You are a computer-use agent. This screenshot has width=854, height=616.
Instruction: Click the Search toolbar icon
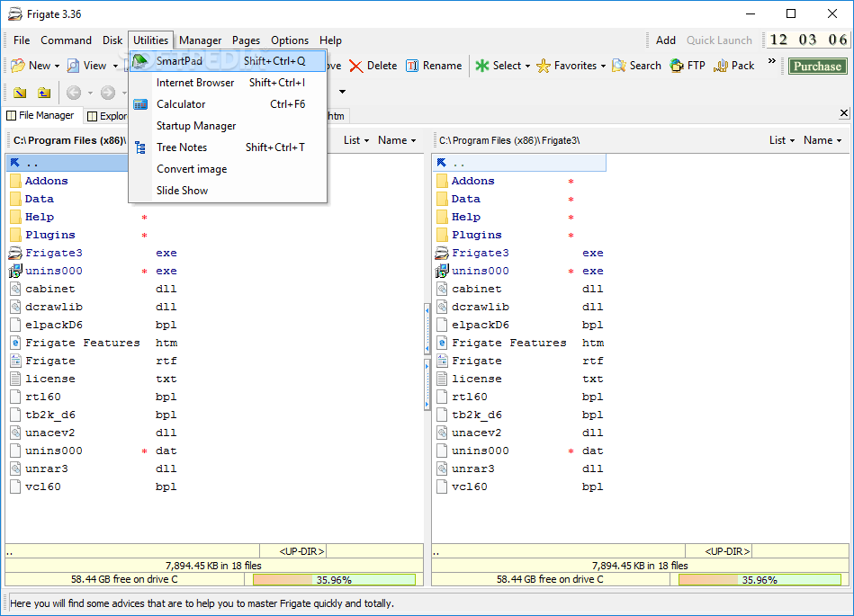pyautogui.click(x=619, y=66)
